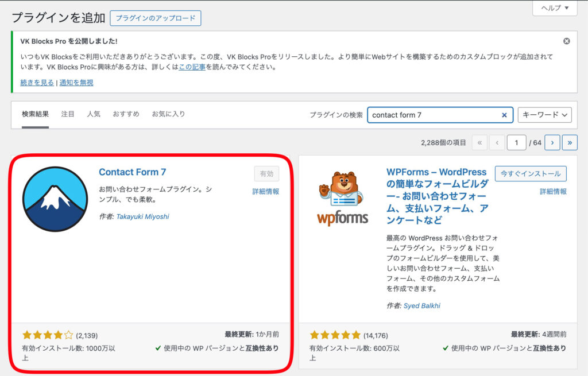This screenshot has height=376, width=588.
Task: Switch to the おすすめ tab
Action: point(126,114)
